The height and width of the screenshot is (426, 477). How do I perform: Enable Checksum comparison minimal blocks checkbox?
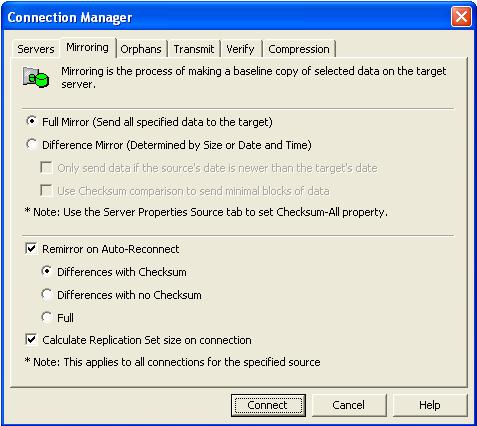[x=46, y=191]
